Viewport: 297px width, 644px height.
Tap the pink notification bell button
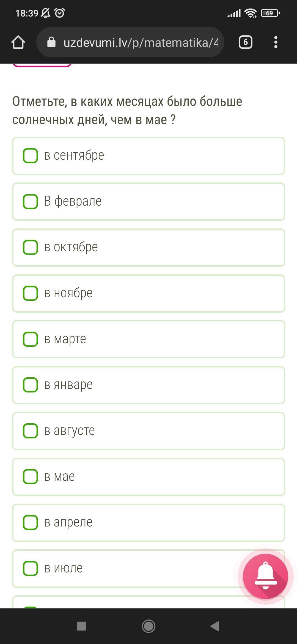[265, 576]
